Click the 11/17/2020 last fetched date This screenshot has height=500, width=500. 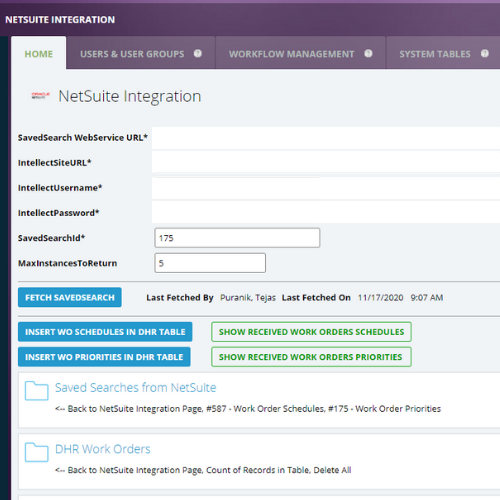pos(380,298)
